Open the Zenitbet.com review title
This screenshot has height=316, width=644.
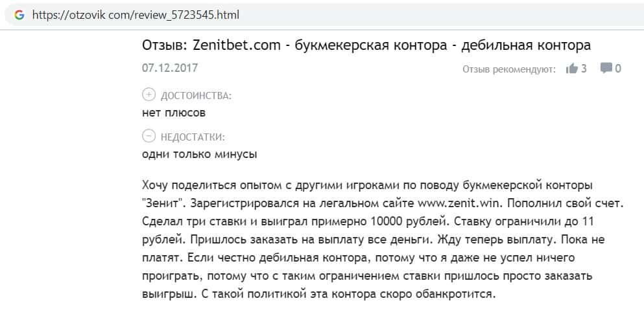[x=366, y=46]
